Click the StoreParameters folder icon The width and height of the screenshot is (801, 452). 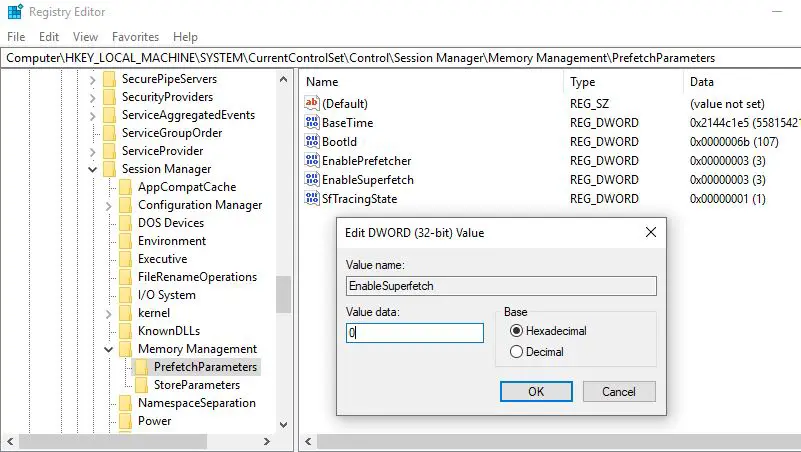[x=142, y=385]
